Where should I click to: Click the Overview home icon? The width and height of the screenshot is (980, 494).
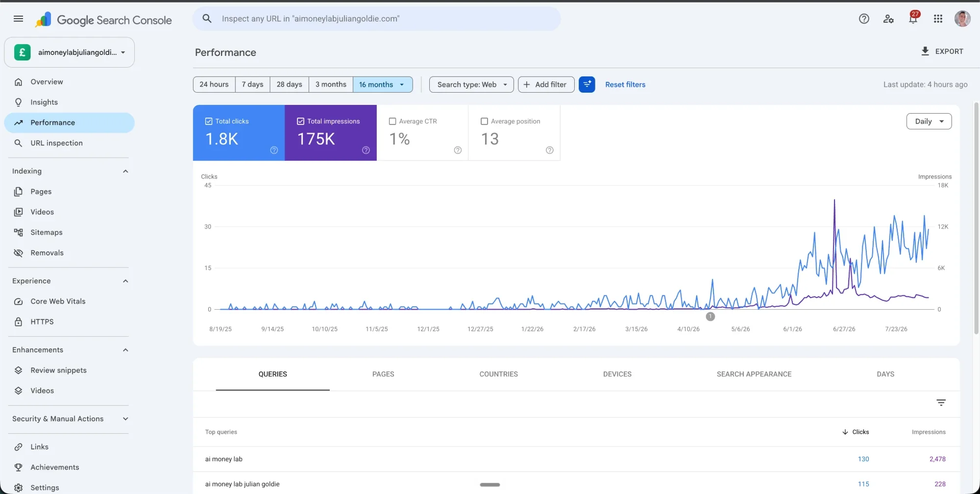click(18, 82)
